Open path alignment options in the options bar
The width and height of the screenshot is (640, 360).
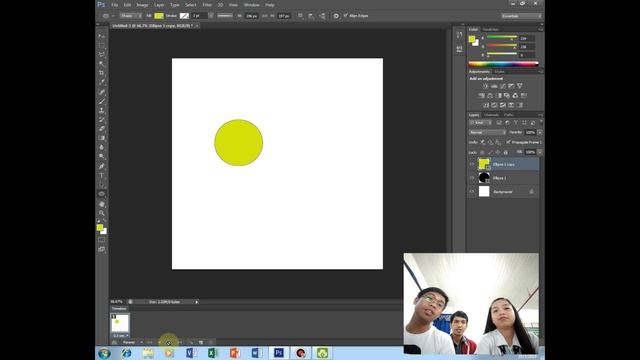[311, 16]
